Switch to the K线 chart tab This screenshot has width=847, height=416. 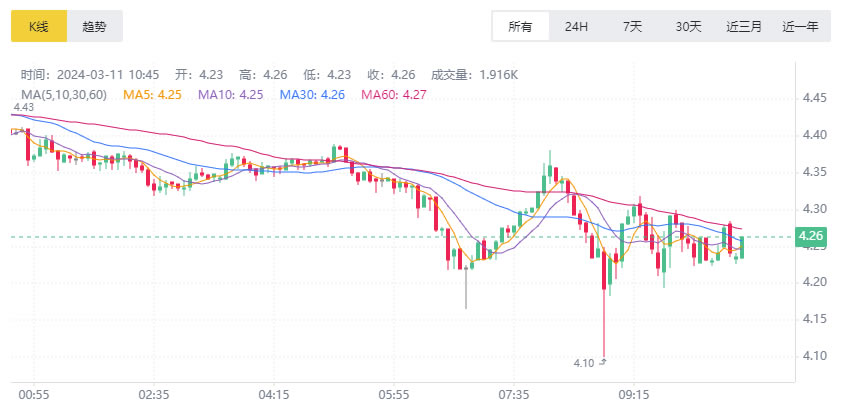click(39, 26)
